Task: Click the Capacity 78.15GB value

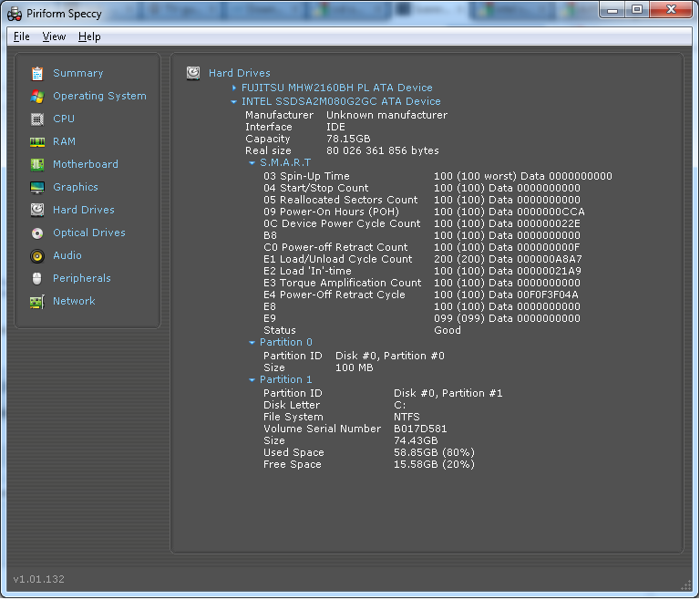Action: [348, 139]
